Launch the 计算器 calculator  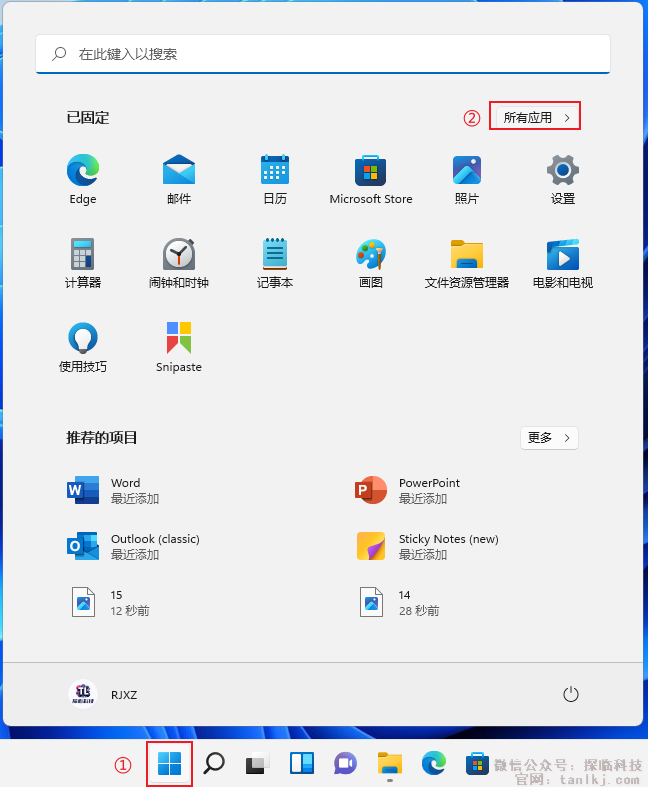tap(83, 263)
